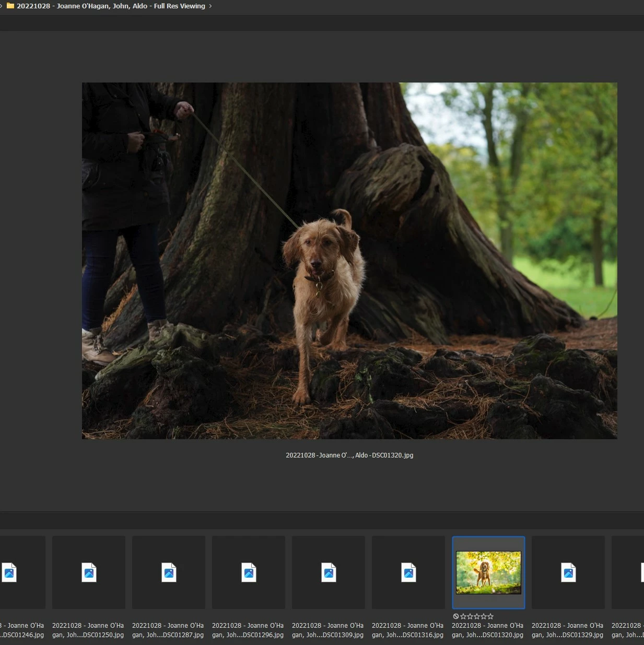Select the DSC01309.jpg file icon
This screenshot has height=645, width=644.
329,572
